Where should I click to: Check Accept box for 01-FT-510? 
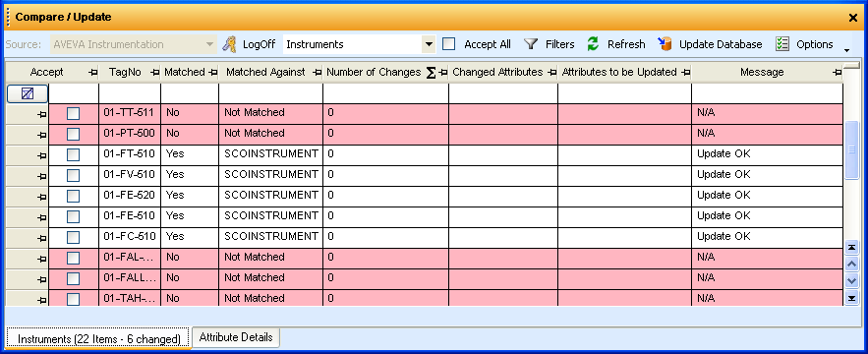[73, 154]
